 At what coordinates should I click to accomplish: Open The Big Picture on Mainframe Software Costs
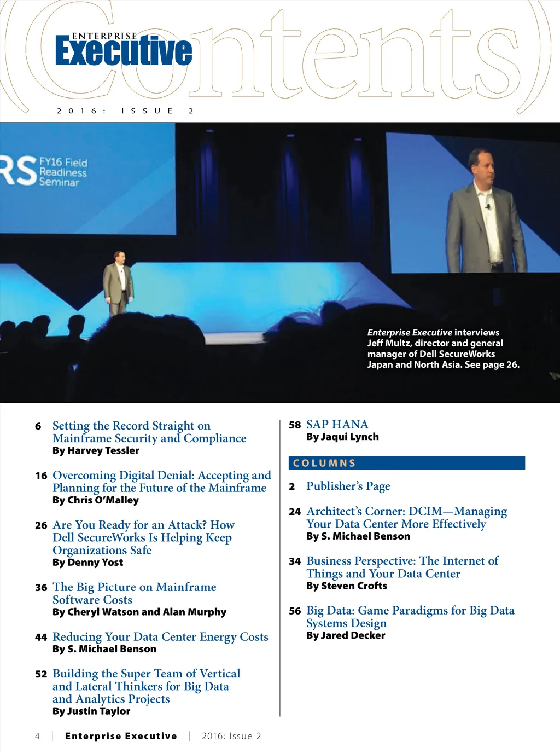[134, 593]
